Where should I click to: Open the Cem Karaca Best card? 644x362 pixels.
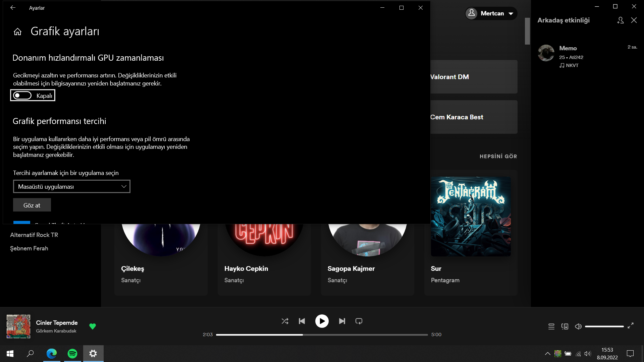[474, 117]
